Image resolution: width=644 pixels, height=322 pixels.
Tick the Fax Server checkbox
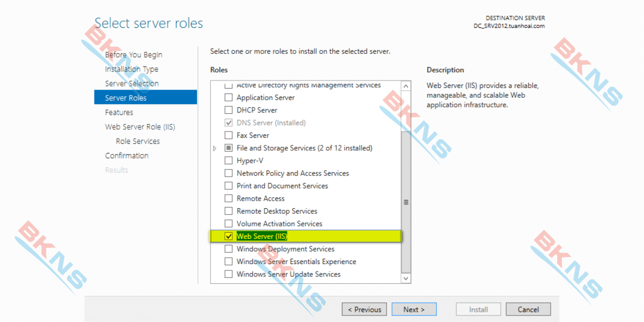coord(229,135)
